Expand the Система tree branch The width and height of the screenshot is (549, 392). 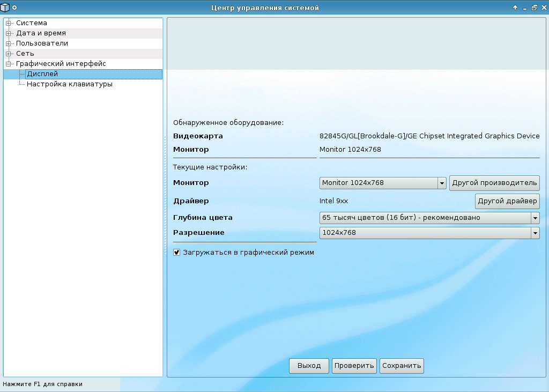[x=8, y=23]
